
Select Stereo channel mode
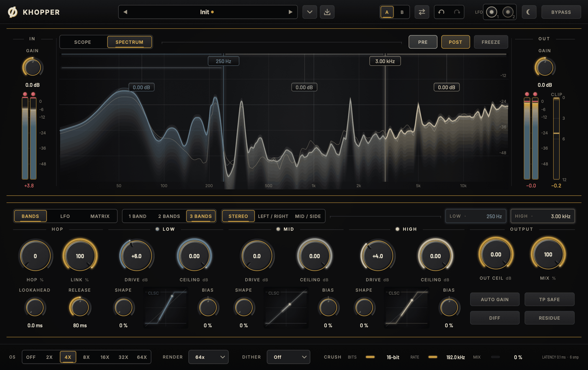click(238, 216)
